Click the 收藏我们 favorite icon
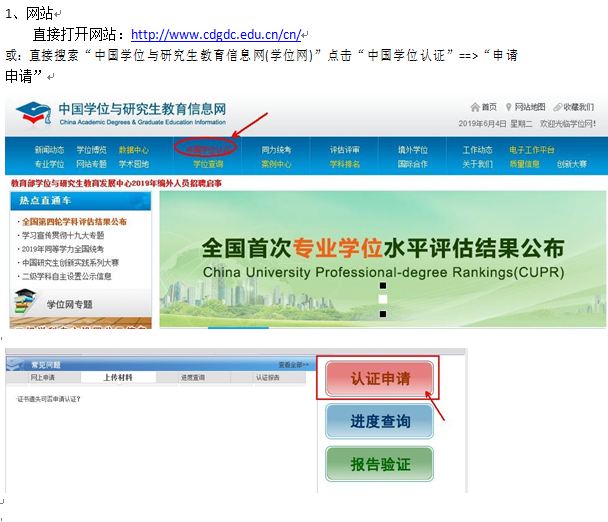The height and width of the screenshot is (522, 608). click(x=556, y=107)
